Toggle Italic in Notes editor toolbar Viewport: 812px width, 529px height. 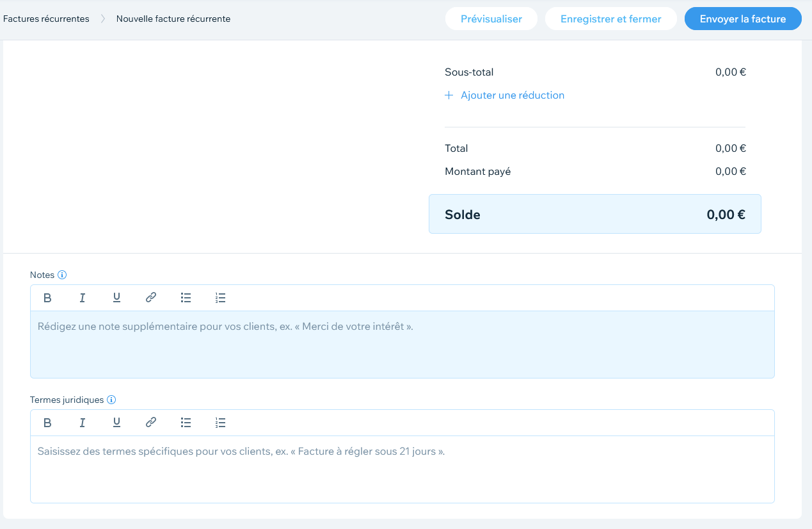tap(82, 298)
